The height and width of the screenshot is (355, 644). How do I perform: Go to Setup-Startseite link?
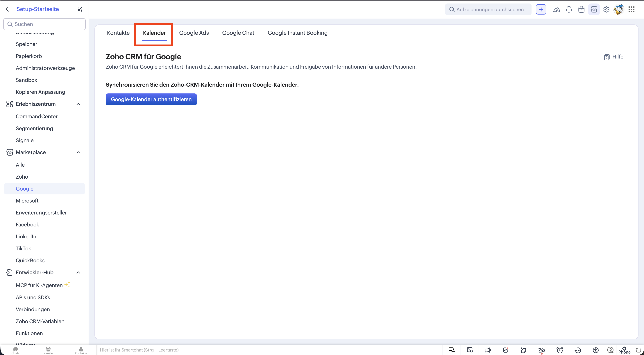tap(38, 9)
